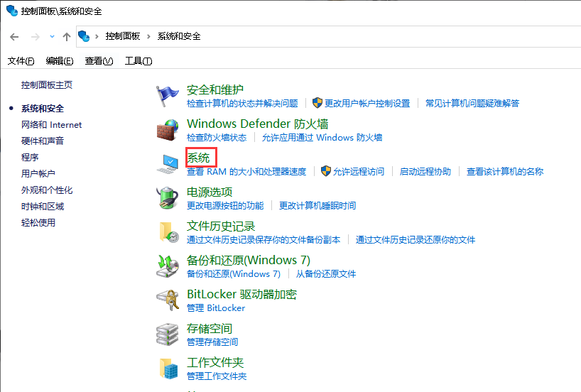Screen dimensions: 581x392
Task: Click 管理 BitLocker link
Action: click(216, 308)
